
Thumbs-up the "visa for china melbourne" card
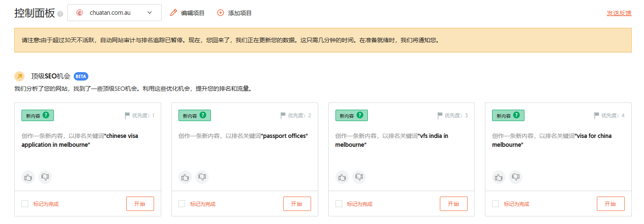(x=499, y=177)
